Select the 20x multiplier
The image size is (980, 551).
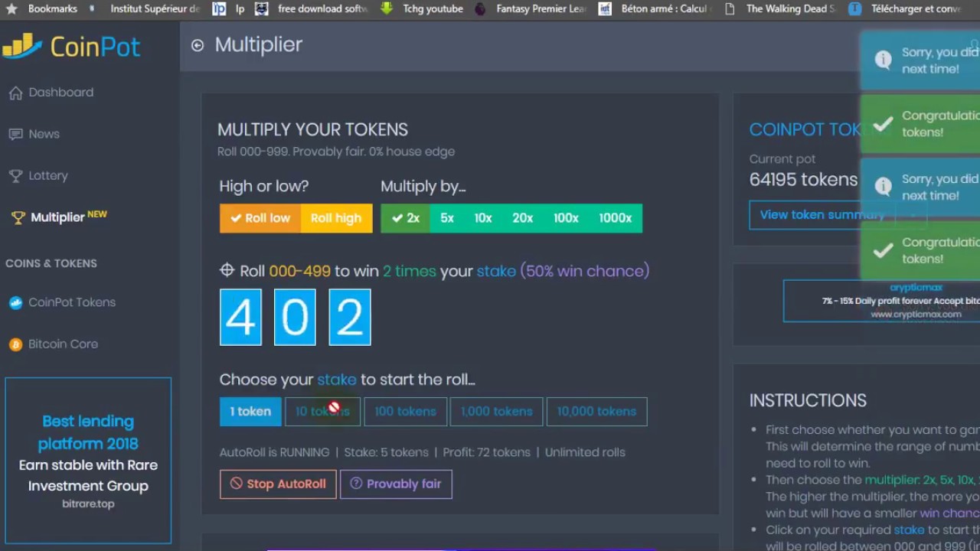point(523,218)
